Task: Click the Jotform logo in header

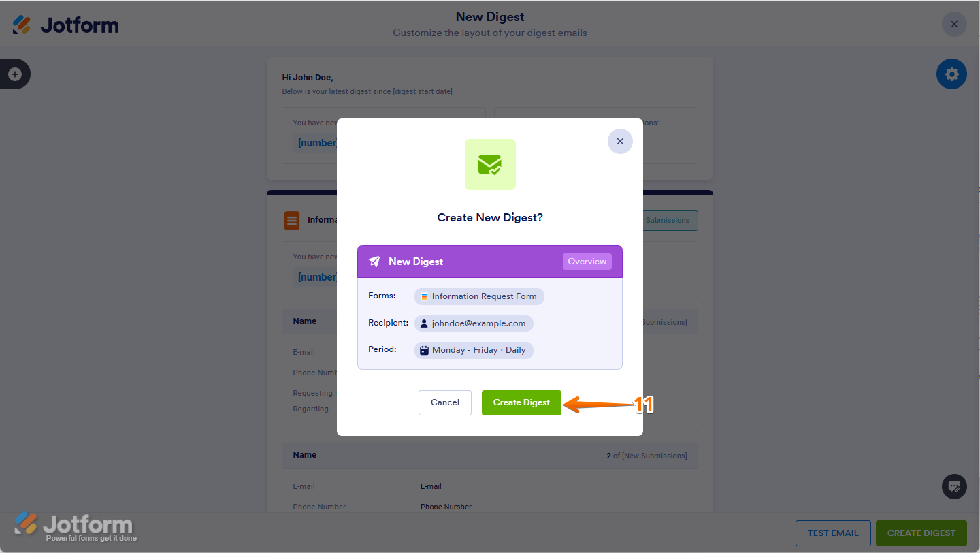Action: click(66, 25)
